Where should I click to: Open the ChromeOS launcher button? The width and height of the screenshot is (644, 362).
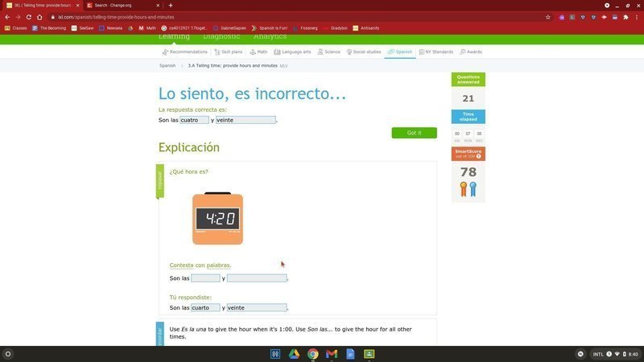click(x=8, y=354)
